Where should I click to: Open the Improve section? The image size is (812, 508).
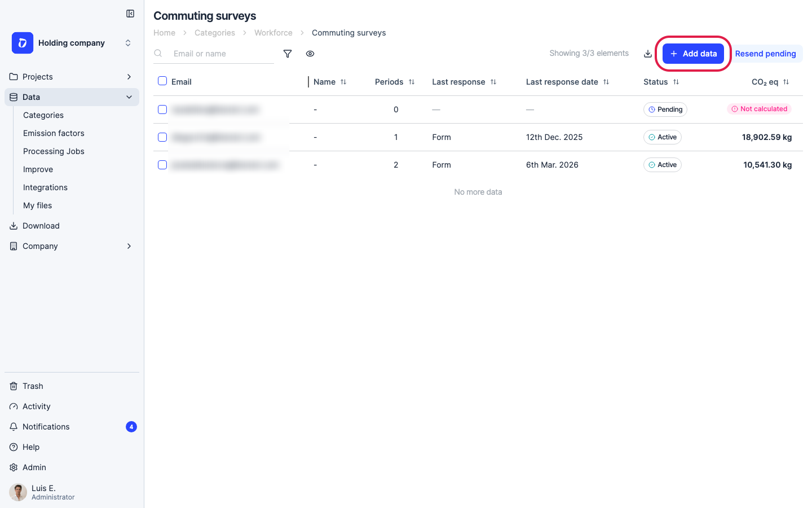point(38,169)
